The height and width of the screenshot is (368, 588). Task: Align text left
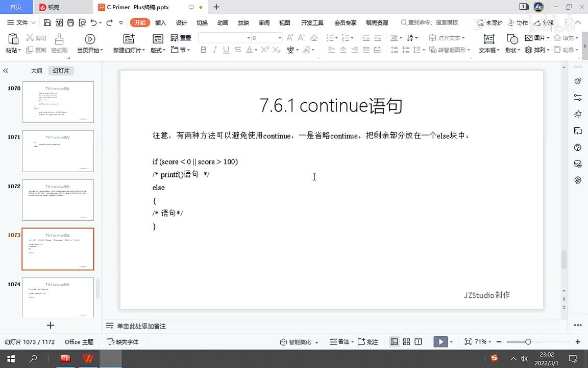click(331, 50)
